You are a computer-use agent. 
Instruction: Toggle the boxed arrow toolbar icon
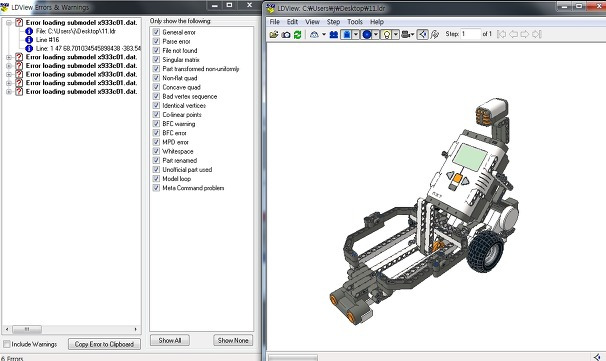(423, 35)
